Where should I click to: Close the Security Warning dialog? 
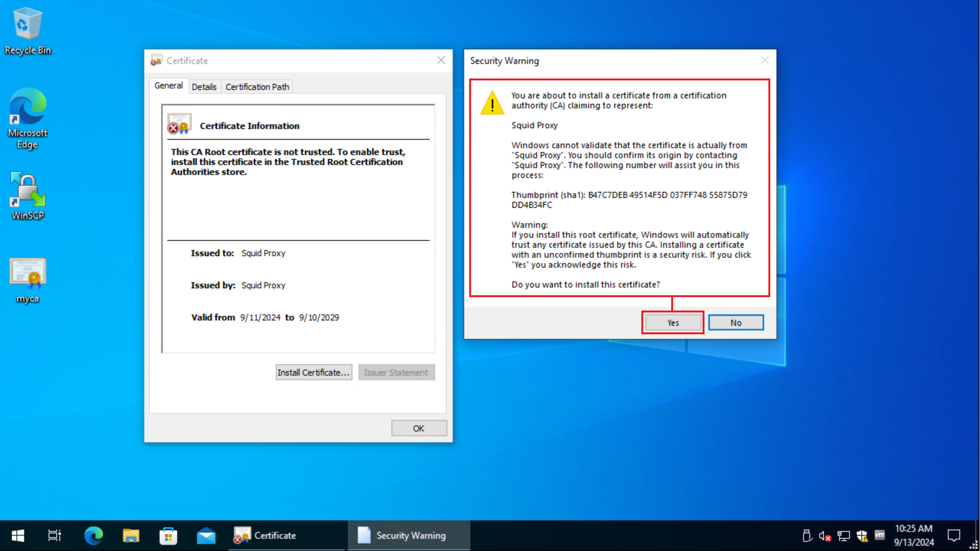pyautogui.click(x=765, y=60)
